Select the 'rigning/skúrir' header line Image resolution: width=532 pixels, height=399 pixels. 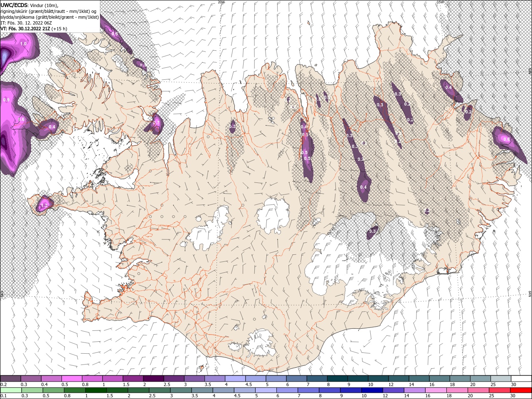[x=49, y=11]
